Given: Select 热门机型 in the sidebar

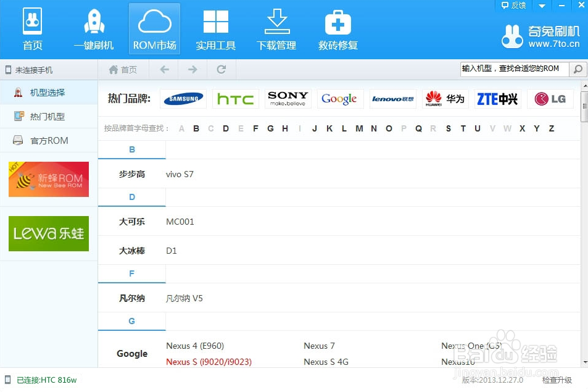Looking at the screenshot, I should pos(49,117).
